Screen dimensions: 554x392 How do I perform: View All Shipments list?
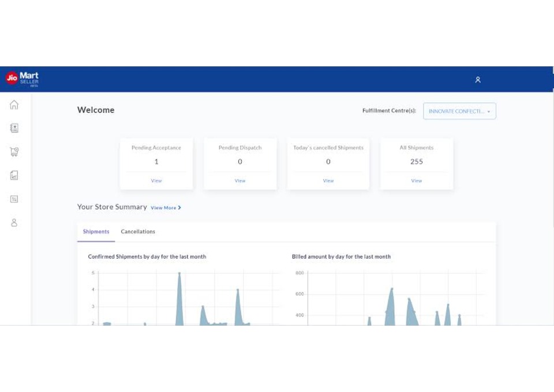click(416, 180)
